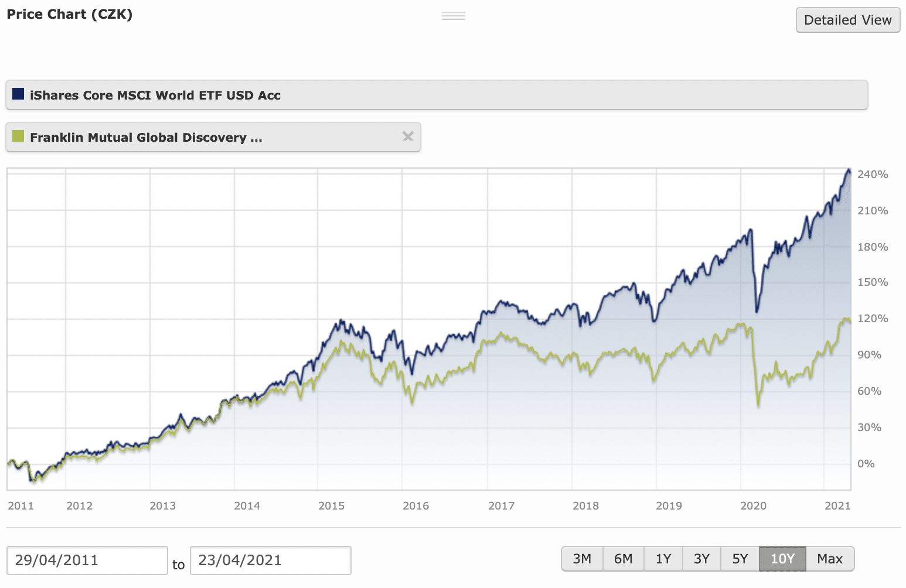
Task: Select the 6M time range
Action: point(623,559)
